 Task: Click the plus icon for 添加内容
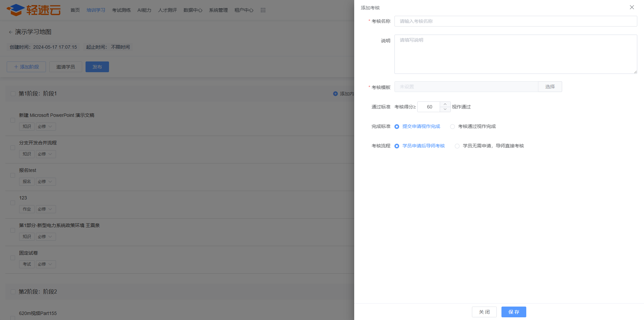(x=335, y=94)
